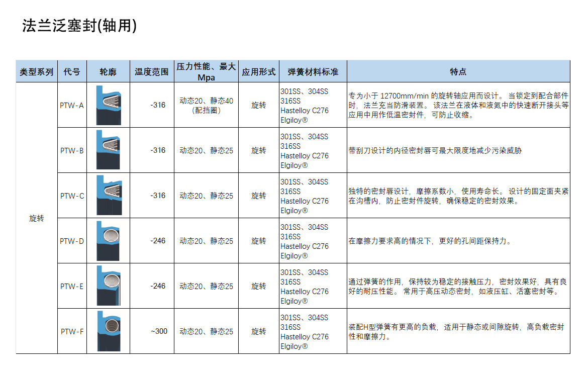Select the PTW-A code cell
The width and height of the screenshot is (588, 370).
[72, 105]
